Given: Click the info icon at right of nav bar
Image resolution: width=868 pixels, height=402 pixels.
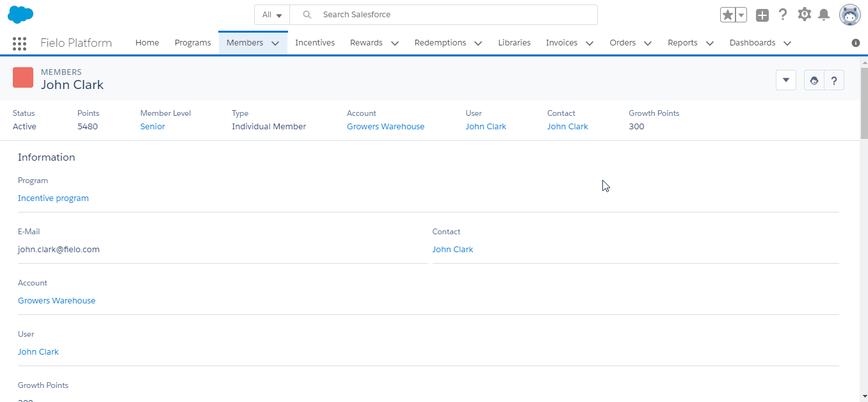Looking at the screenshot, I should (856, 43).
